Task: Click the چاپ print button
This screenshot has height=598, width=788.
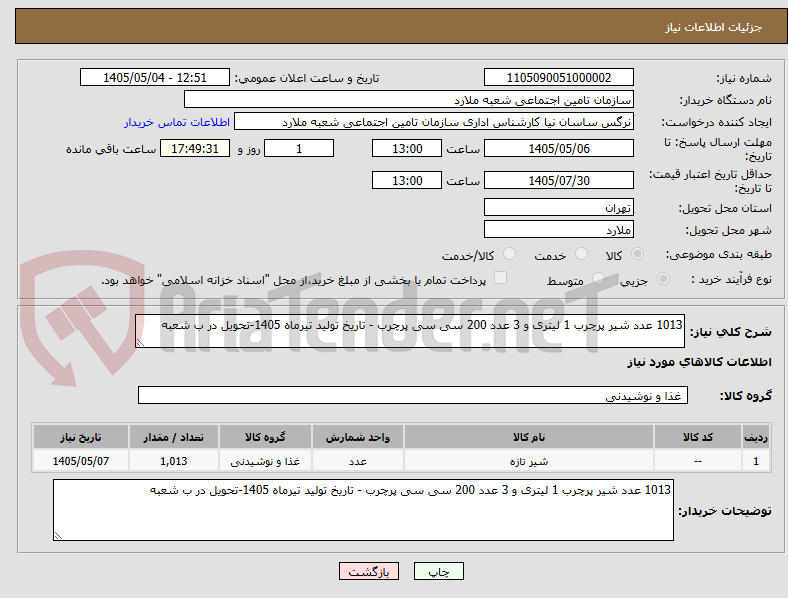Action: click(x=439, y=571)
